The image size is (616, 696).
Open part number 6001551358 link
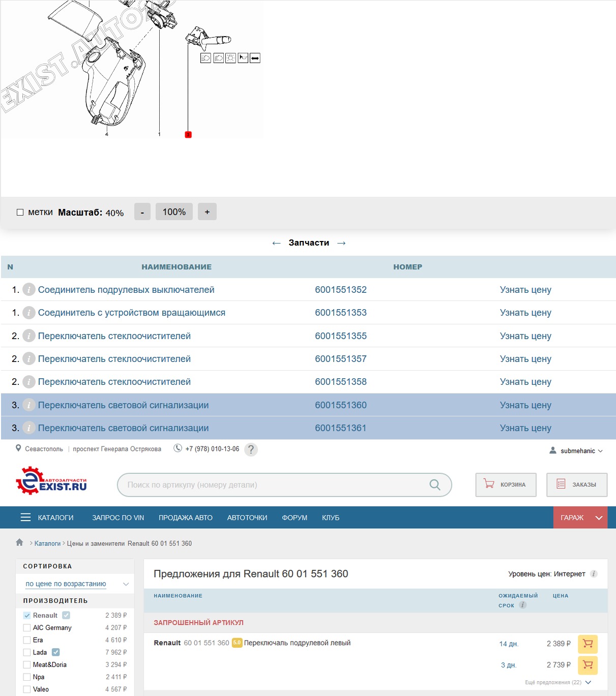pos(341,382)
